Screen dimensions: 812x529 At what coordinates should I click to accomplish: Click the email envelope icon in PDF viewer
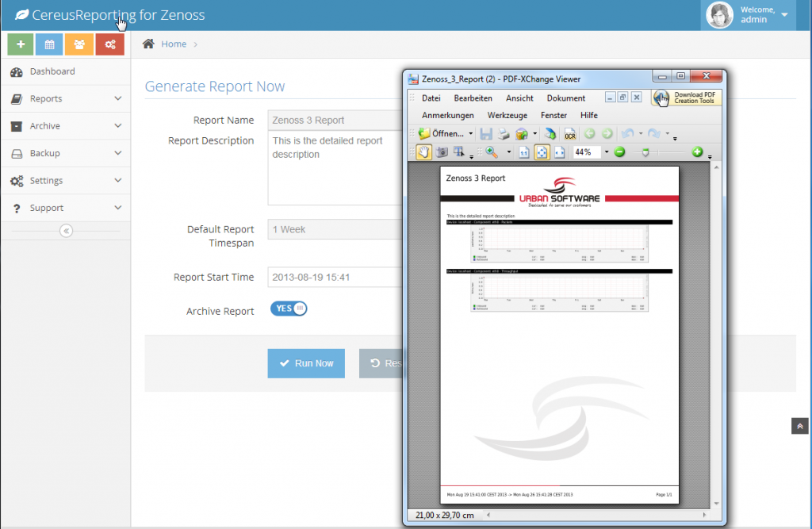click(521, 134)
